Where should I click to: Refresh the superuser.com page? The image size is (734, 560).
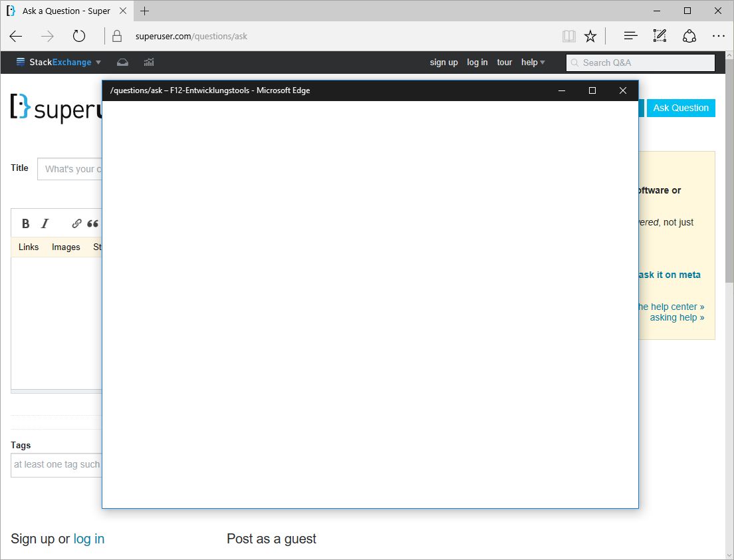(x=79, y=36)
